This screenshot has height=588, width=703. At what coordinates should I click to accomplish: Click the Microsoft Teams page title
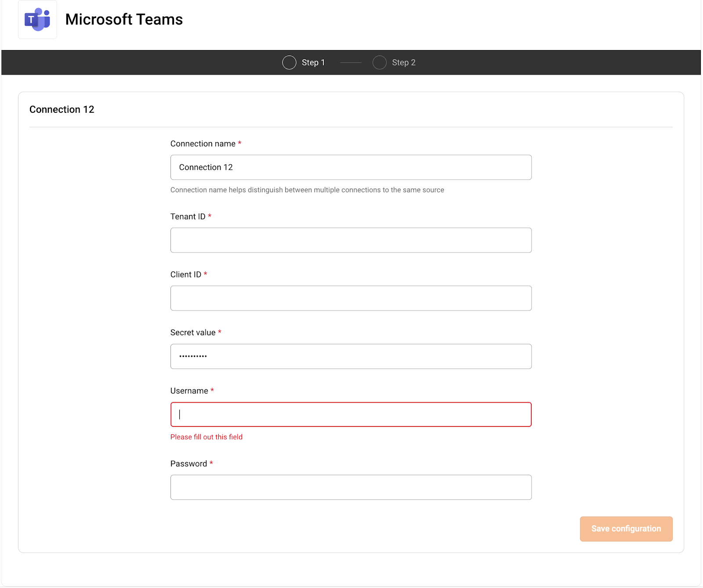(124, 19)
